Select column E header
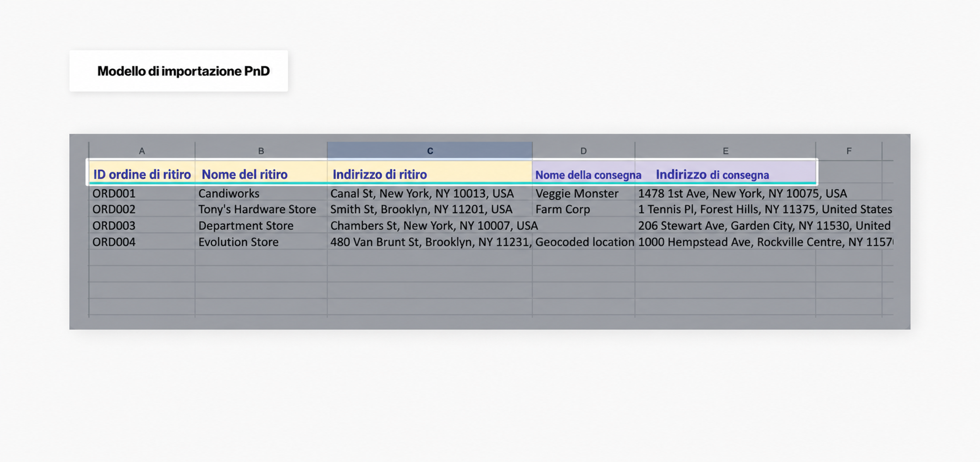 [725, 151]
